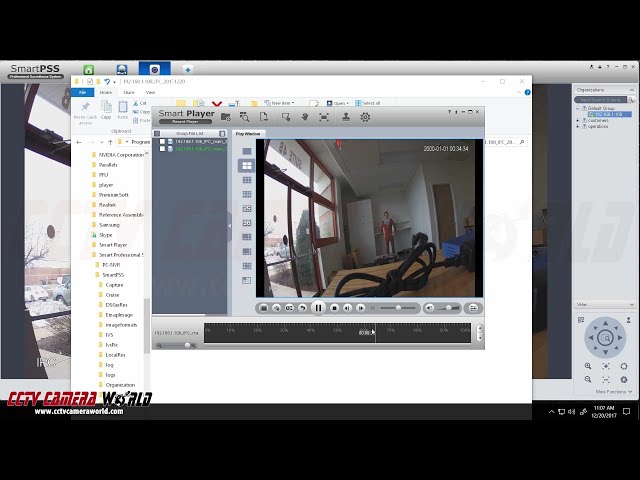The height and width of the screenshot is (480, 640).
Task: Open the View ribbon tab in File Explorer
Action: point(150,92)
